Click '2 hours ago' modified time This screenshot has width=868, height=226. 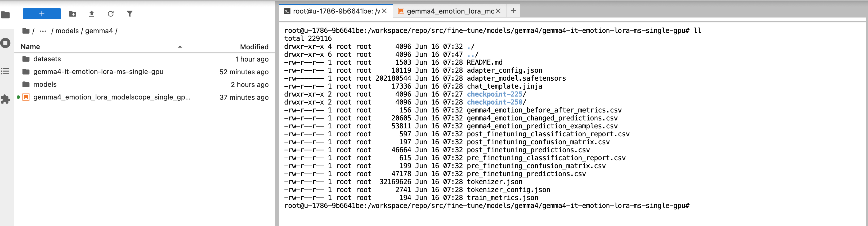coord(250,85)
